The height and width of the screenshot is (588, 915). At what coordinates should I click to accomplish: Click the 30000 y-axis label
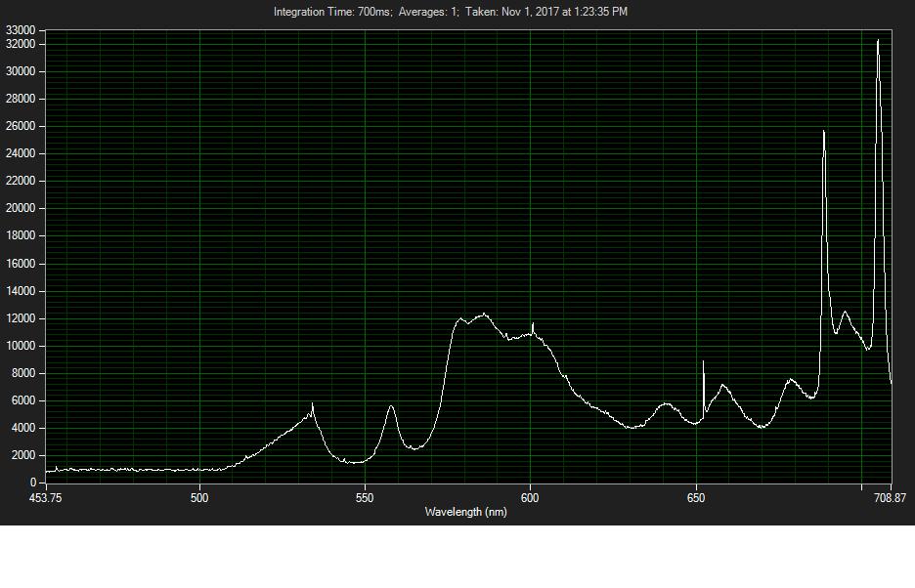click(21, 71)
